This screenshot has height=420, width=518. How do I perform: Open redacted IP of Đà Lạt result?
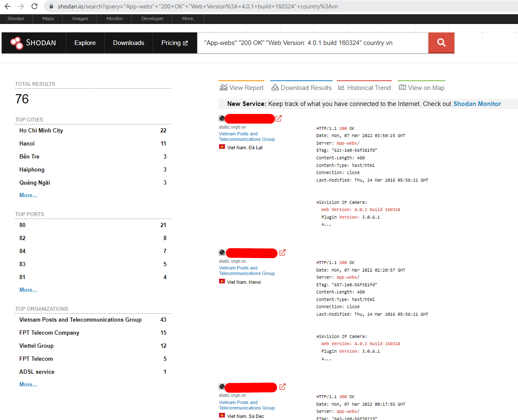(x=250, y=119)
